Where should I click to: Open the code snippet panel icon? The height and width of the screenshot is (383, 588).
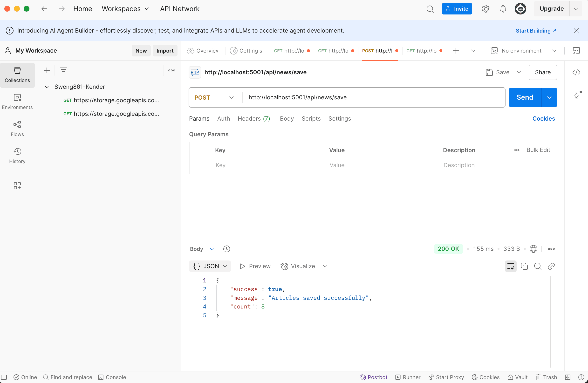point(576,72)
